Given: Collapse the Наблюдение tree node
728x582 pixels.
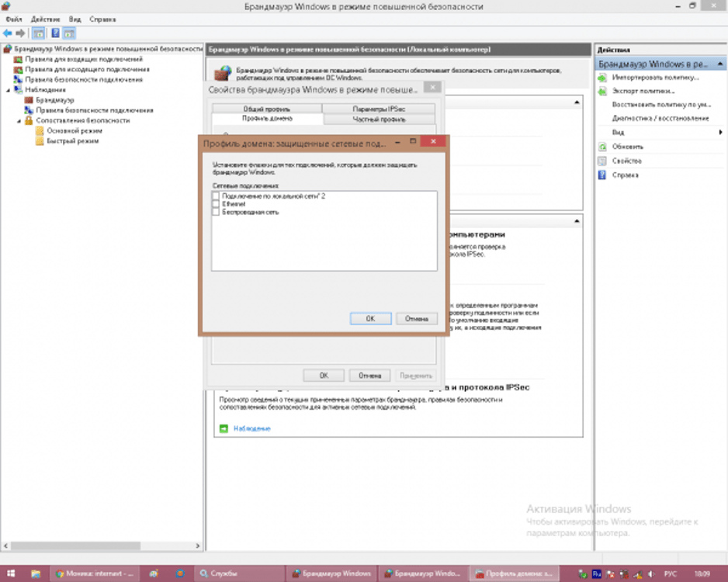Looking at the screenshot, I should point(8,90).
